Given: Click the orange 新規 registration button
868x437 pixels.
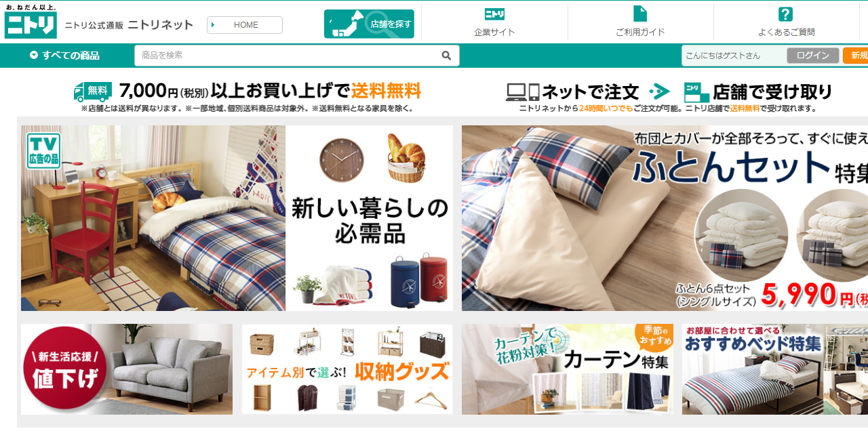Looking at the screenshot, I should 856,56.
